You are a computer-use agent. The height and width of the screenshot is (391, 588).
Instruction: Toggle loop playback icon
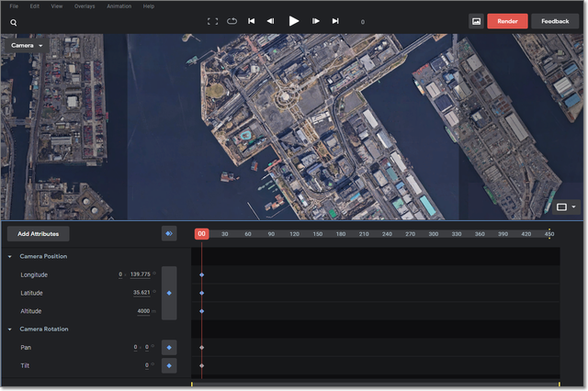pyautogui.click(x=232, y=21)
